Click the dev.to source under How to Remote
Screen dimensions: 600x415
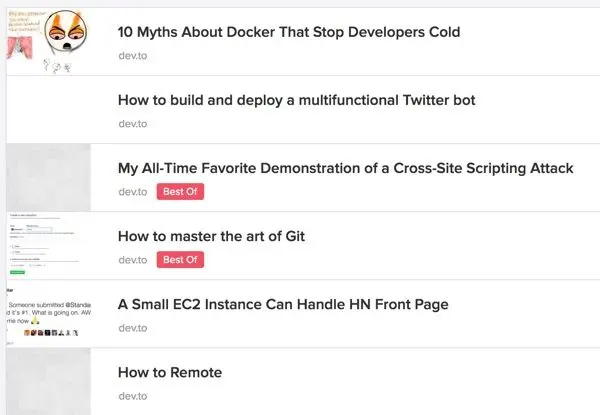coord(132,396)
